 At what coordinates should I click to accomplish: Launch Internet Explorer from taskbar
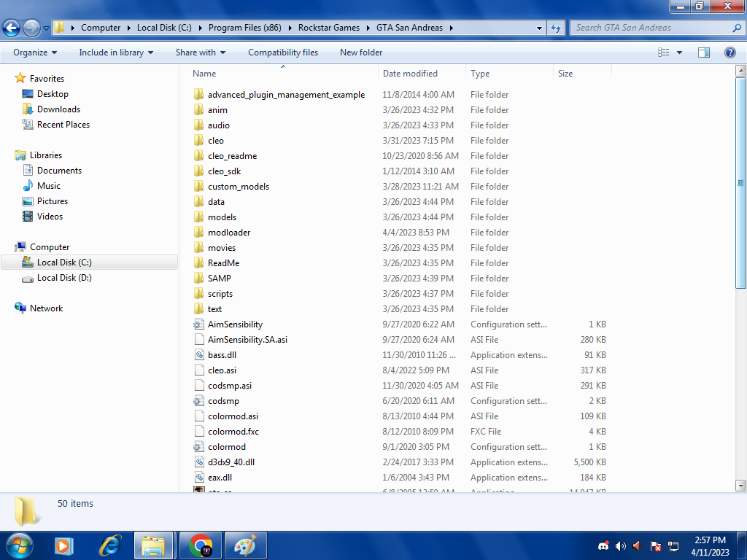click(x=110, y=545)
